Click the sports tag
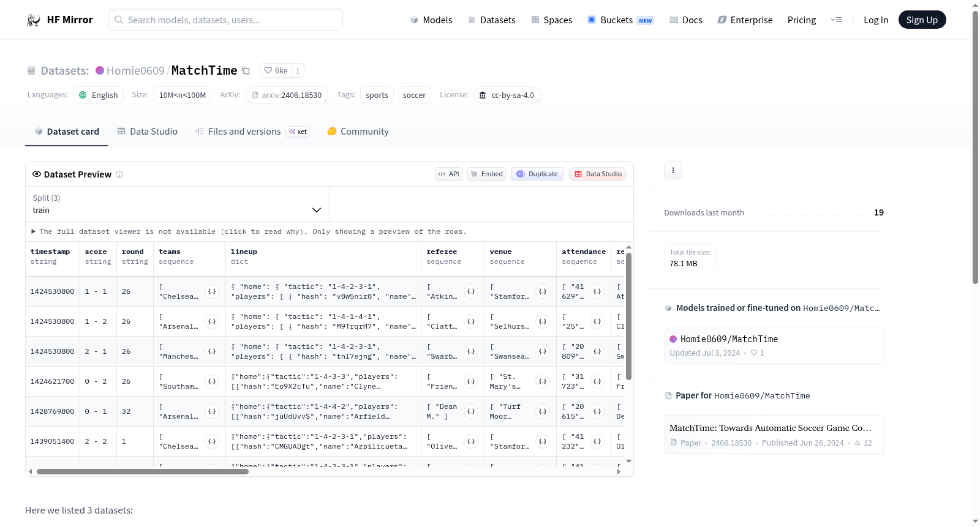980x527 pixels. point(377,95)
